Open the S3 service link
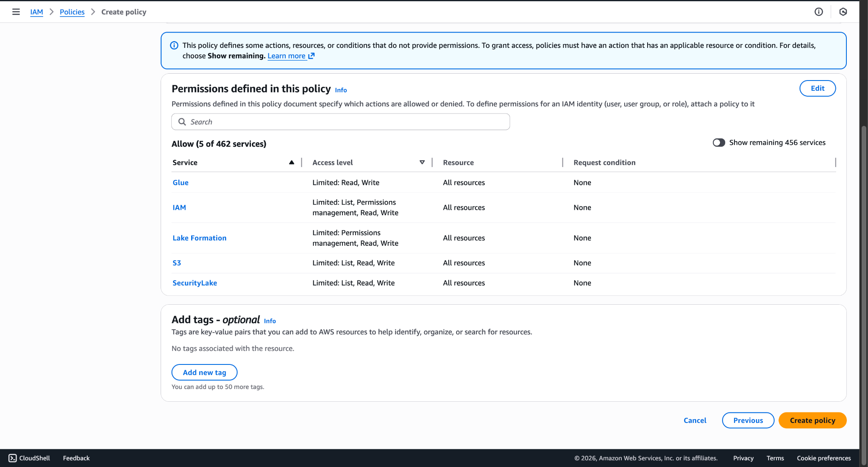 click(x=177, y=263)
